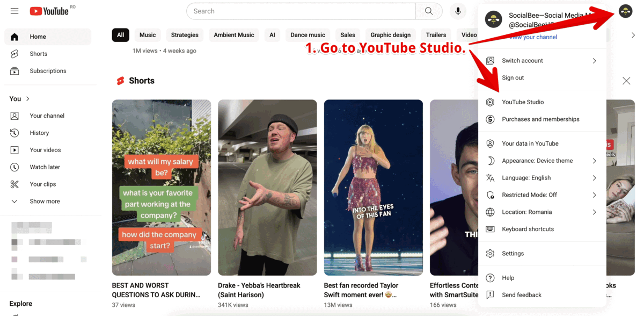Click the account profile picture in the menu

click(x=493, y=20)
